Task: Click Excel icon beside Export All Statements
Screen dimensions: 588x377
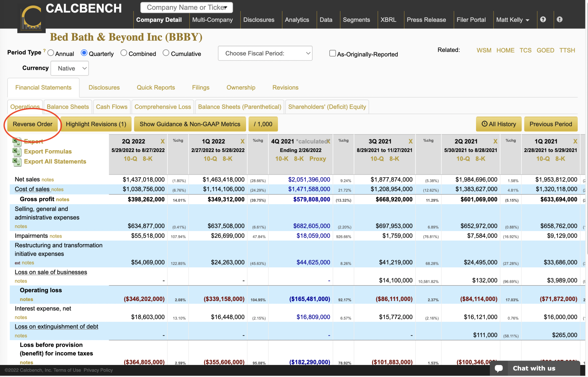Action: point(17,162)
